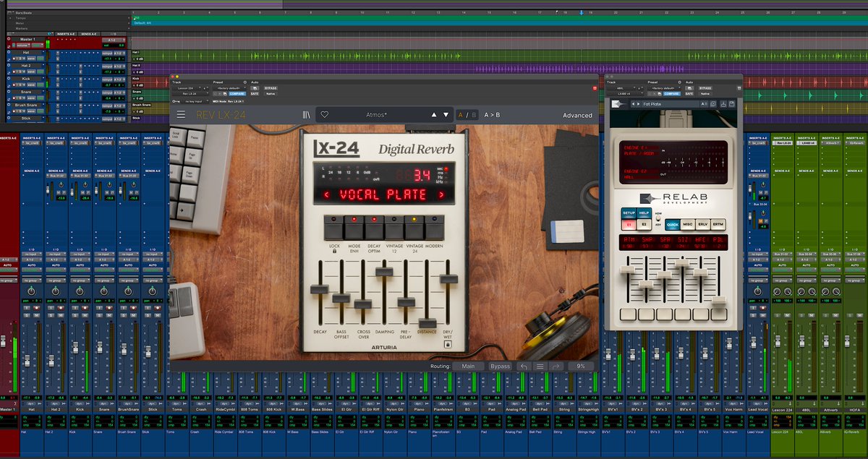Click the undo arrow in LX-24 footer

pos(524,366)
